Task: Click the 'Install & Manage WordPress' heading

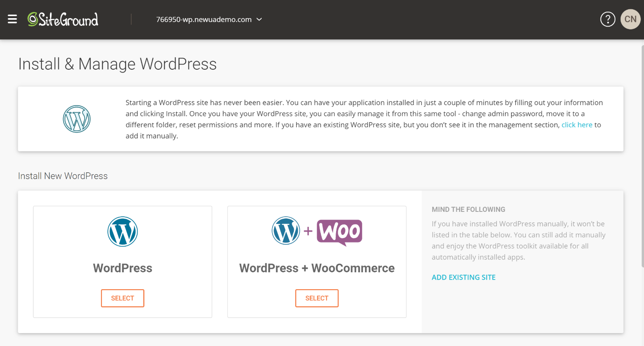Action: point(118,64)
